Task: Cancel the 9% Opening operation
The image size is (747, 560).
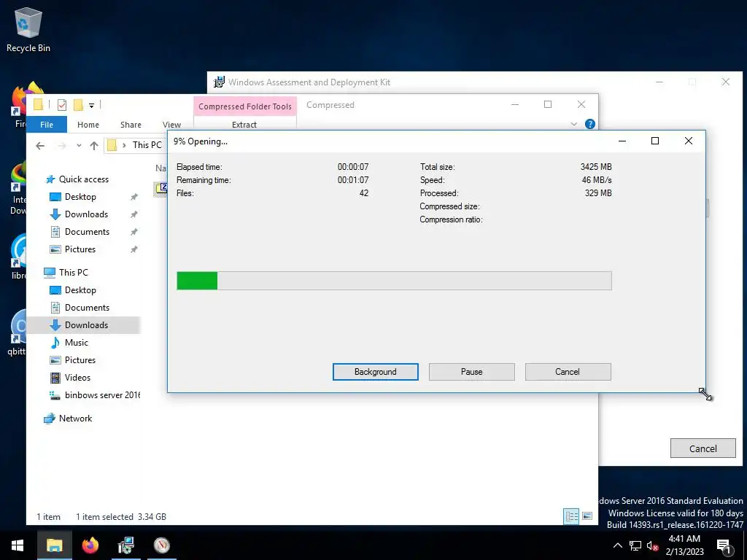Action: (568, 372)
